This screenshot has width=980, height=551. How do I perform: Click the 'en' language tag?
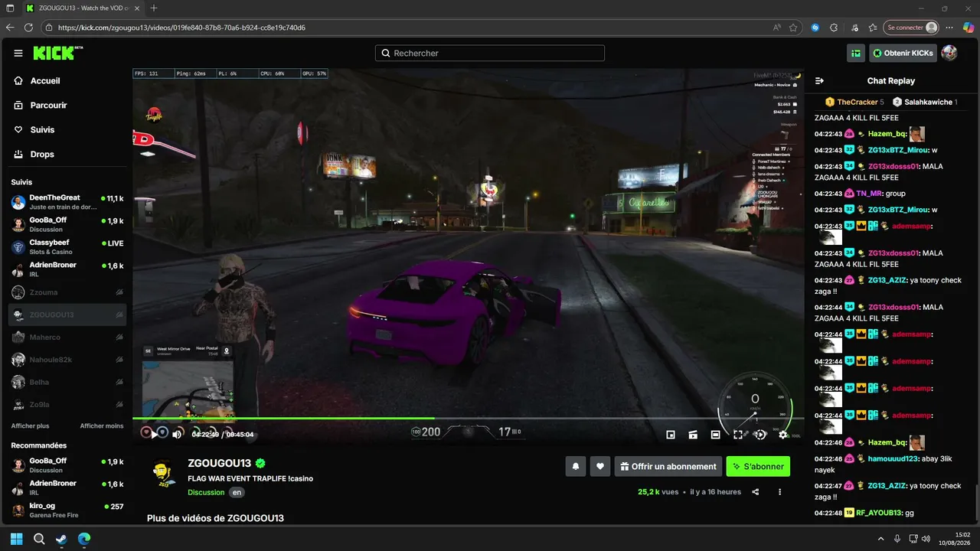pyautogui.click(x=237, y=493)
